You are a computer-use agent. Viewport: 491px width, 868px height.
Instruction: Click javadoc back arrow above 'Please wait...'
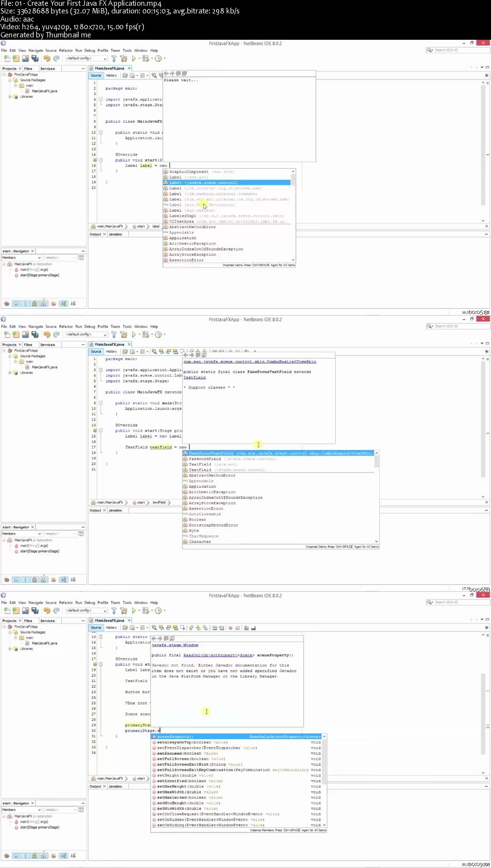click(166, 73)
